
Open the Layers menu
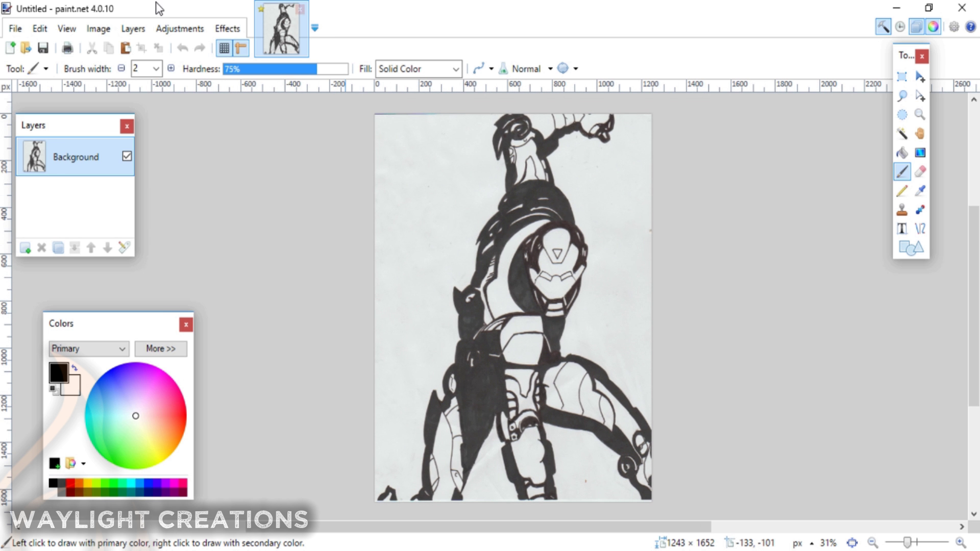(133, 29)
